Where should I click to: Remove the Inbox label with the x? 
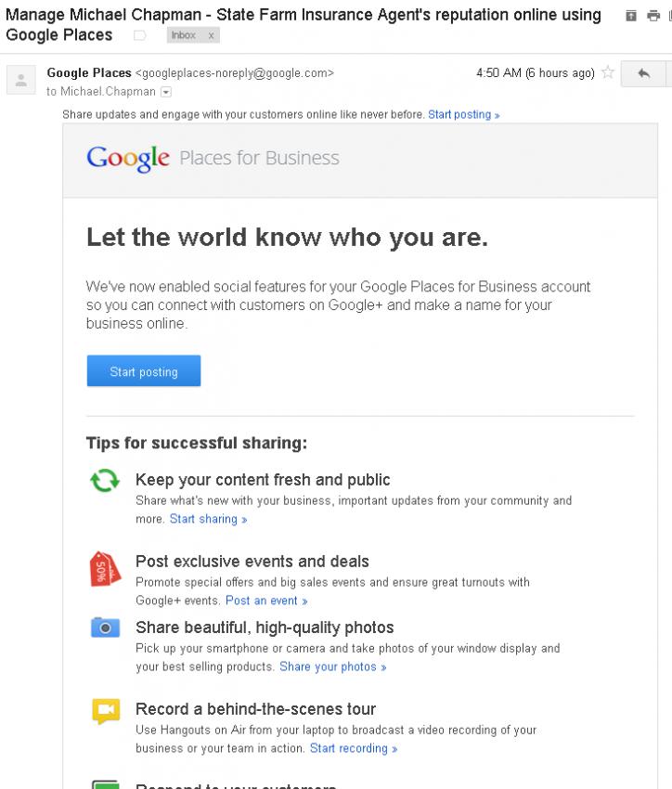click(211, 35)
